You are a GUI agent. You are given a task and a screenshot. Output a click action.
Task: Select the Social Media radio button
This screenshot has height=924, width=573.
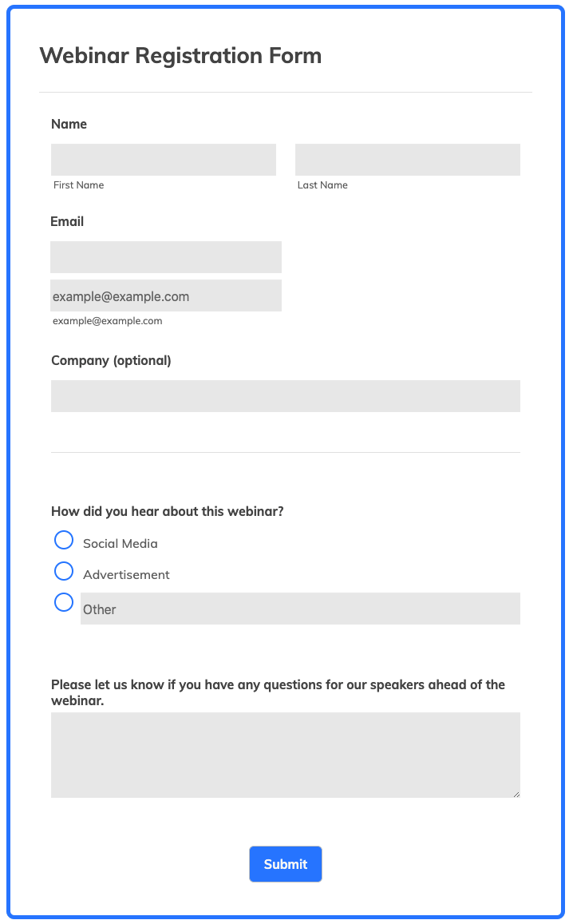click(64, 541)
